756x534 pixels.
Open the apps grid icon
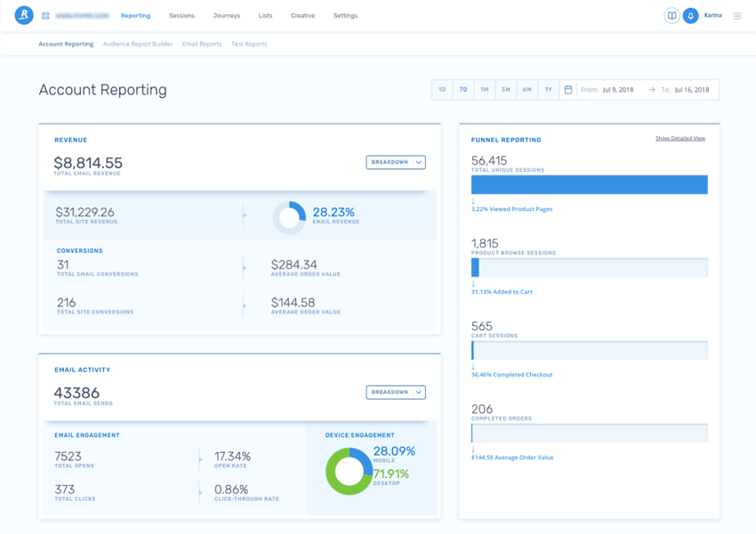pos(45,16)
